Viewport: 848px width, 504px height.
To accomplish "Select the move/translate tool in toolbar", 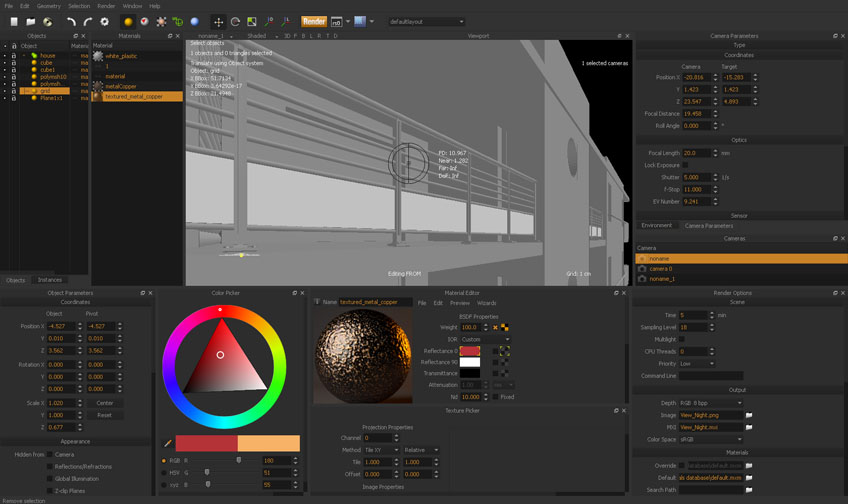I will pyautogui.click(x=218, y=21).
